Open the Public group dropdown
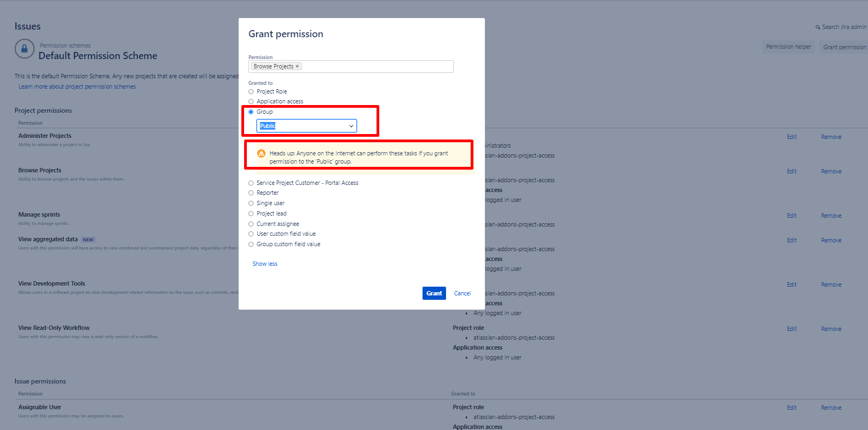 click(306, 126)
